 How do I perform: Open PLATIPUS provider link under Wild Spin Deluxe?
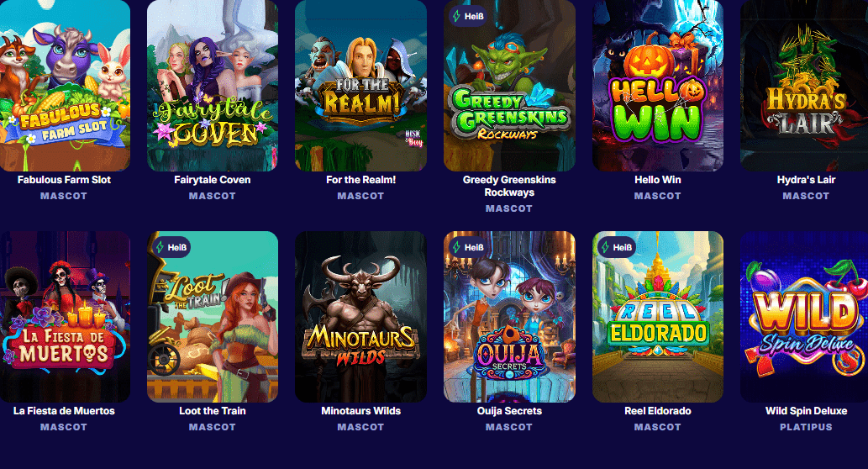coord(806,427)
